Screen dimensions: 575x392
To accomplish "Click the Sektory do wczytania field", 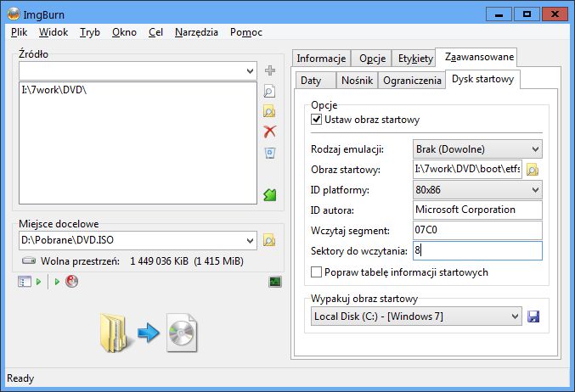I will pyautogui.click(x=477, y=250).
